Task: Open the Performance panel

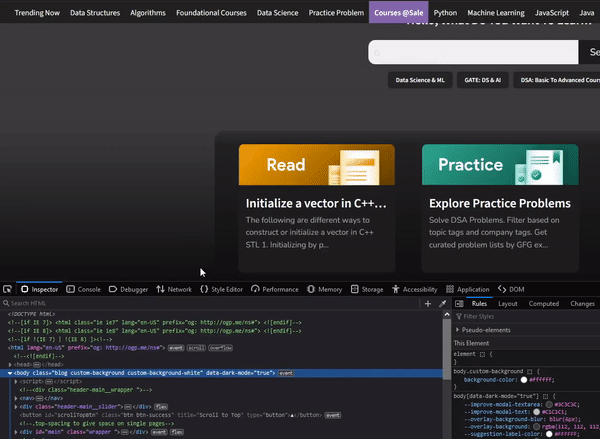Action: (275, 289)
